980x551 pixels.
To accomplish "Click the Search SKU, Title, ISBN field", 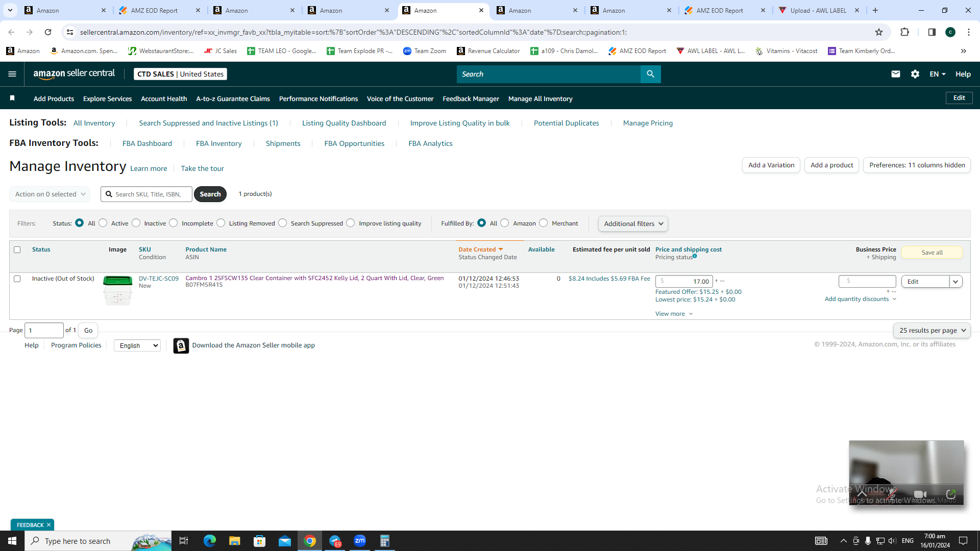I will click(x=146, y=194).
